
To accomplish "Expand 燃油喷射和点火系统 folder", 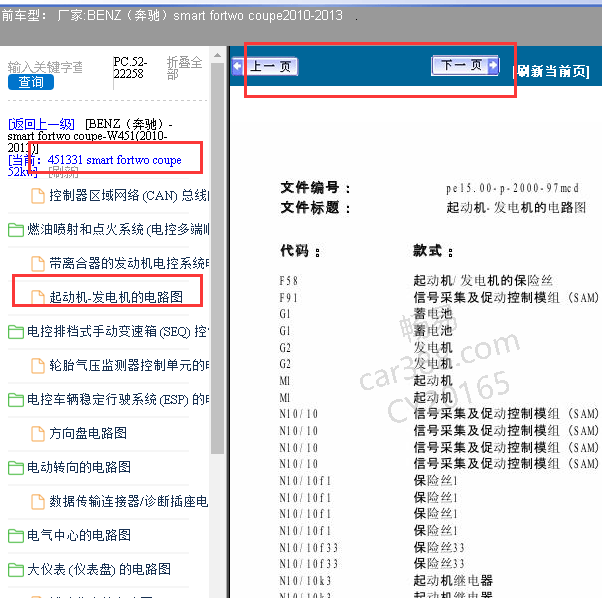I will coord(118,230).
